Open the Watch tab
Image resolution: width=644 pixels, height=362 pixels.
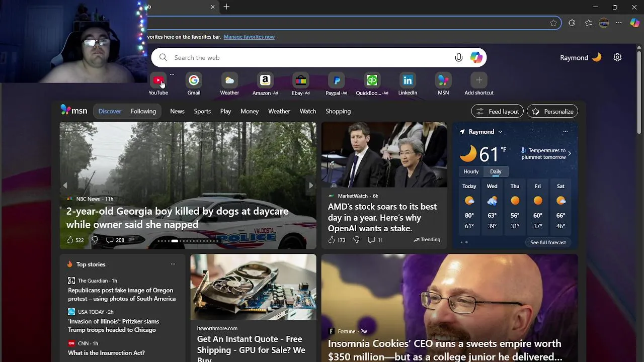point(308,111)
